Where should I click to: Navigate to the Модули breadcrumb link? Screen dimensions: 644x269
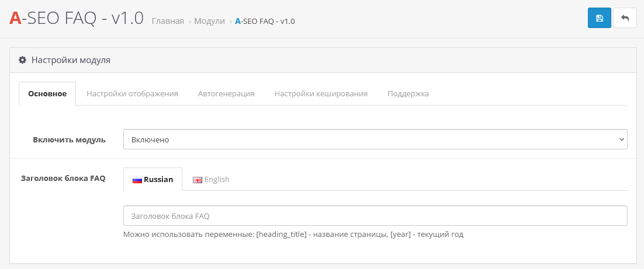click(209, 21)
